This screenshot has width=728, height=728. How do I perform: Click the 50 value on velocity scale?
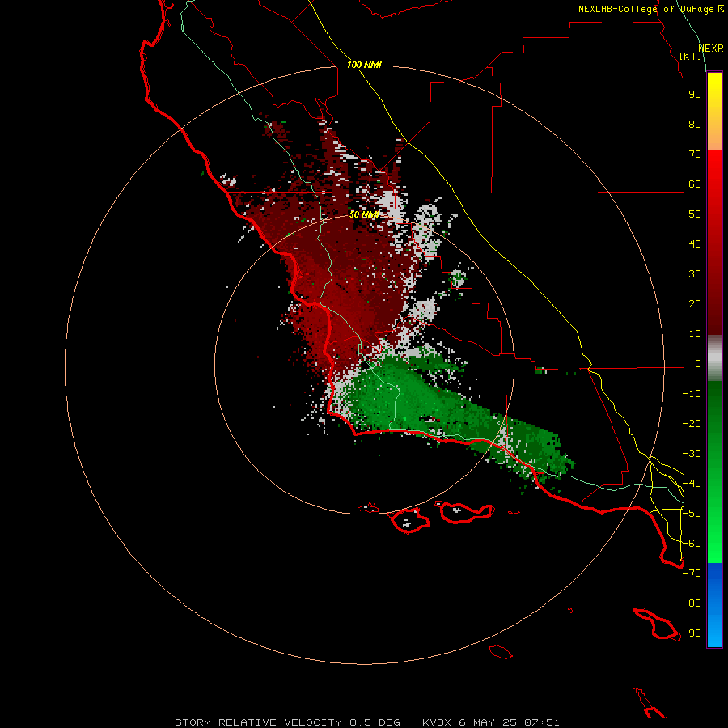click(695, 214)
